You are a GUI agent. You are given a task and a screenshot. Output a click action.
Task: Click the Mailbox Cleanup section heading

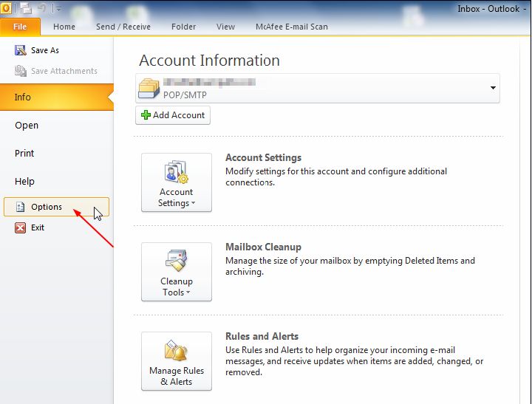tap(263, 247)
